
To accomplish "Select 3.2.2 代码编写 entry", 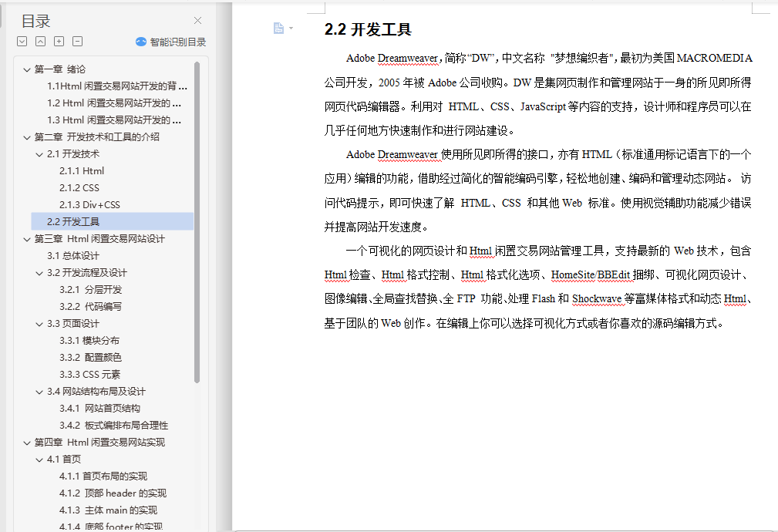I will coord(91,306).
